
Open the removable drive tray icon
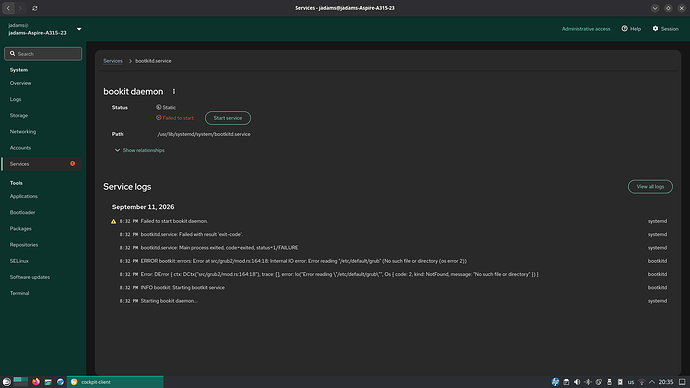click(x=609, y=382)
